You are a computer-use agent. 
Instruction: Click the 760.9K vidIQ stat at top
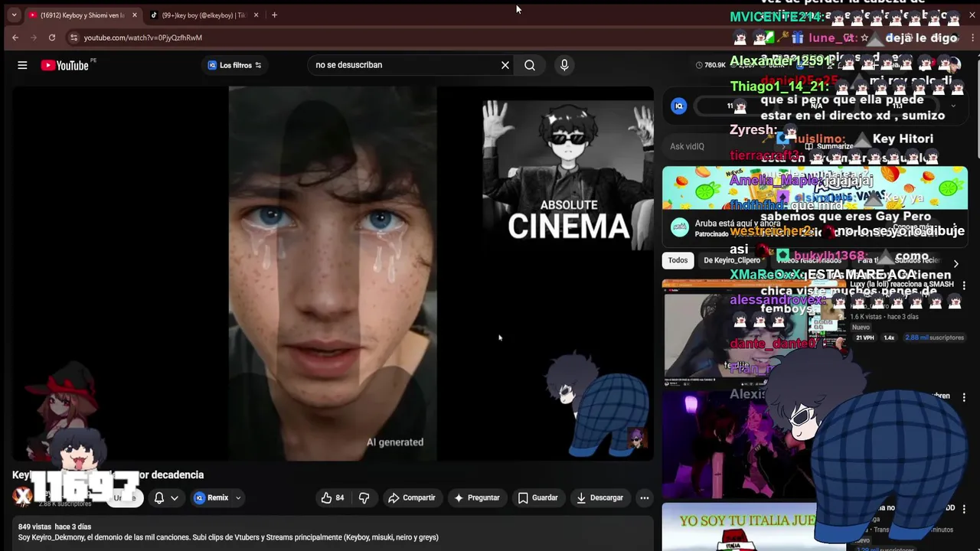(710, 65)
